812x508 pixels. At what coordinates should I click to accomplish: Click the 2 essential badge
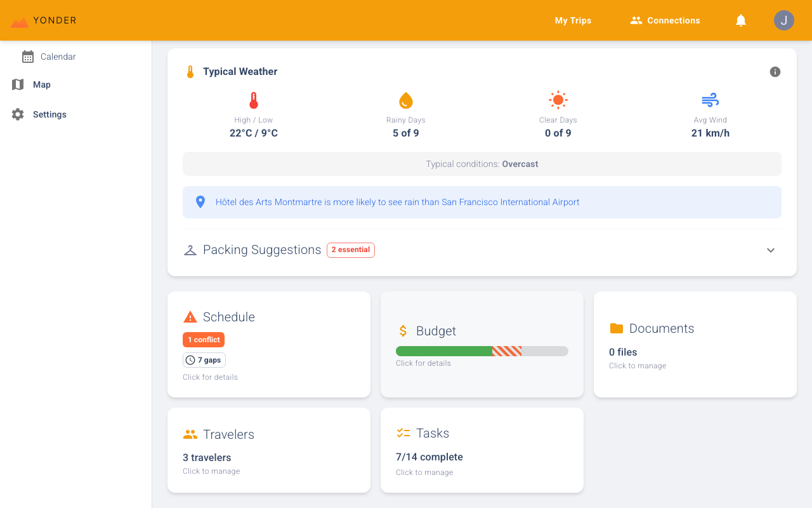(351, 250)
